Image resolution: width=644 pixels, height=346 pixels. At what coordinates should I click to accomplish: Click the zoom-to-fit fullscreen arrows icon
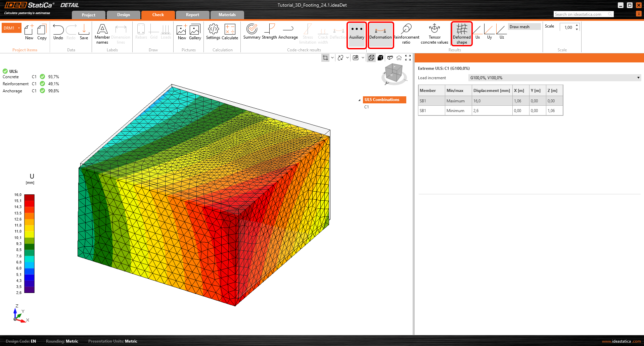pos(408,58)
